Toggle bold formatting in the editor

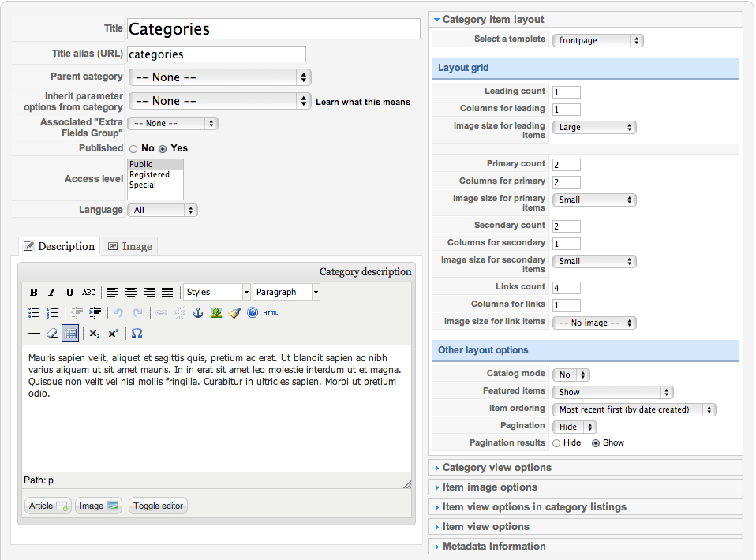coord(33,292)
